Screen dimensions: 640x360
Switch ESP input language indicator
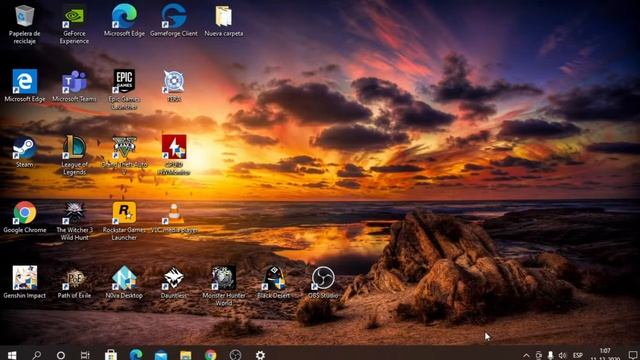pyautogui.click(x=578, y=356)
